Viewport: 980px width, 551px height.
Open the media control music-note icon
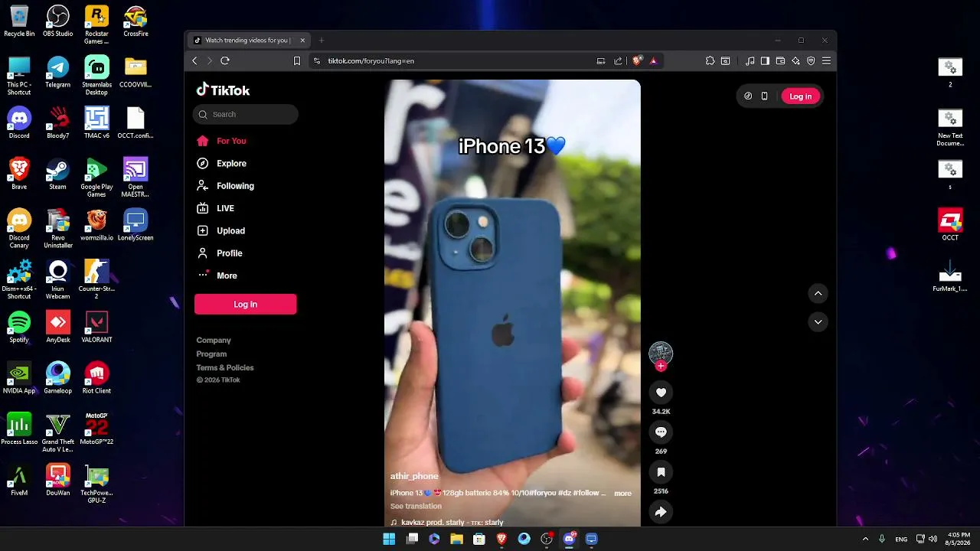click(x=750, y=60)
